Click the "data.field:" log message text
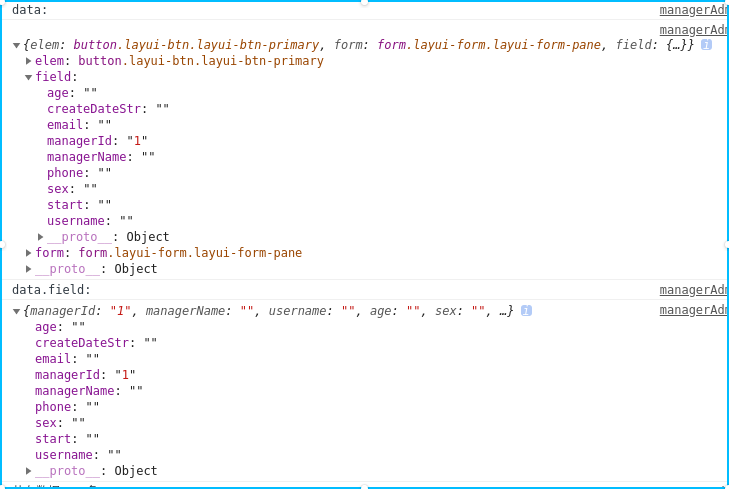The width and height of the screenshot is (729, 489). pos(51,290)
